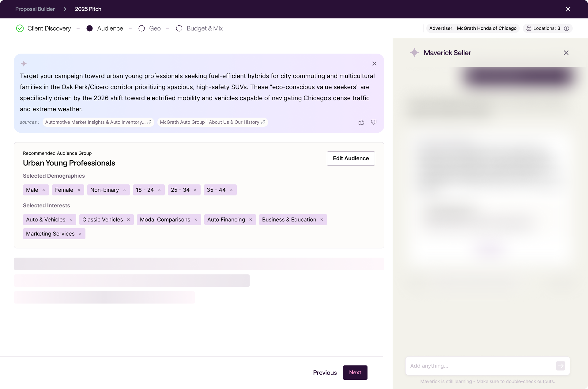Remove the Male demographic chip

coord(44,190)
